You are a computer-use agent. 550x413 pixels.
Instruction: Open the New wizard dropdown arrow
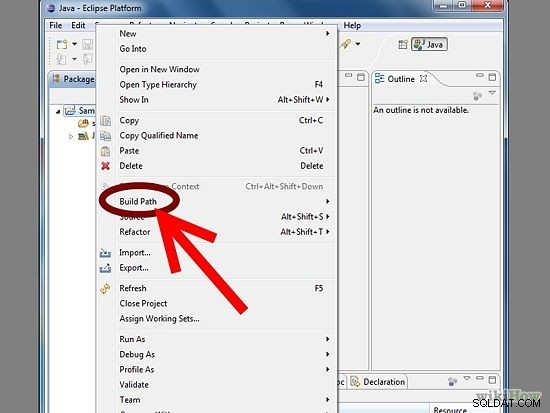[x=74, y=44]
